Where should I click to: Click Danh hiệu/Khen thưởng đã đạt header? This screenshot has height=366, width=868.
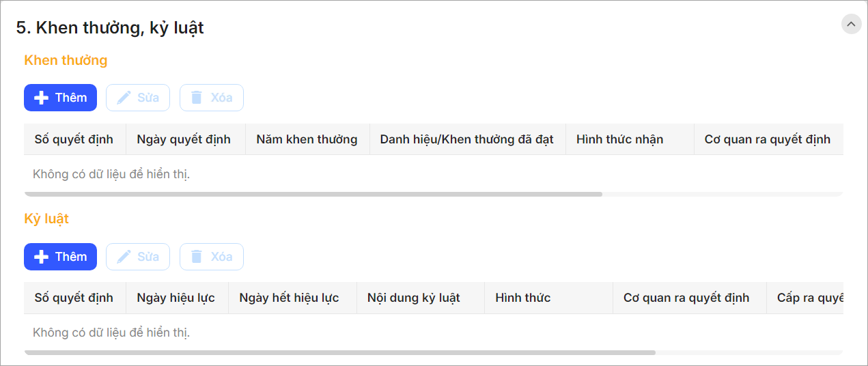pos(466,139)
